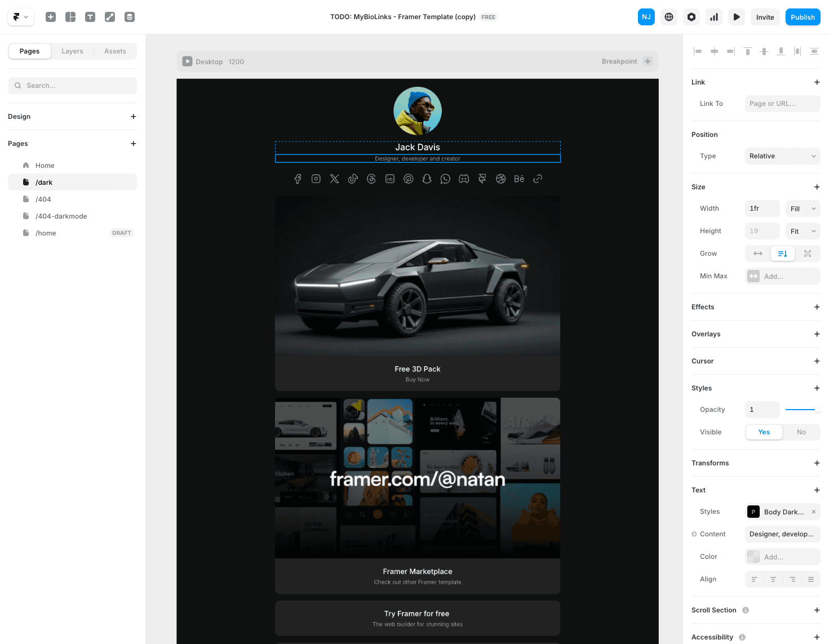The width and height of the screenshot is (829, 644).
Task: Click the Desktop breakpoint play icon
Action: pos(187,61)
